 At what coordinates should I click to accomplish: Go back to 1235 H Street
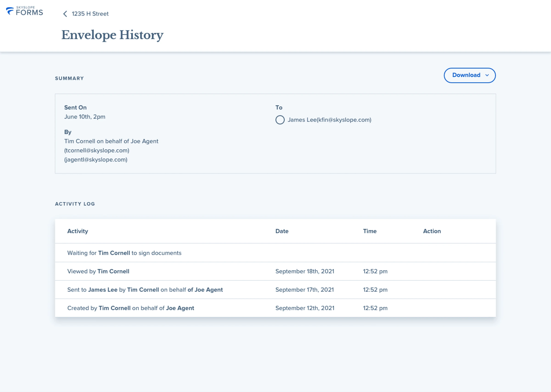pos(90,14)
